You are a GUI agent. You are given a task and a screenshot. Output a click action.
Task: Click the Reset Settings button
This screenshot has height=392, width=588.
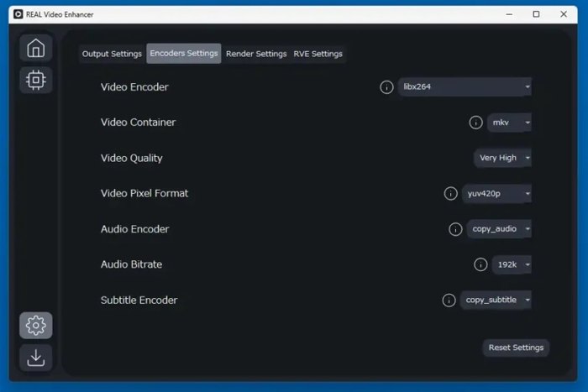516,348
